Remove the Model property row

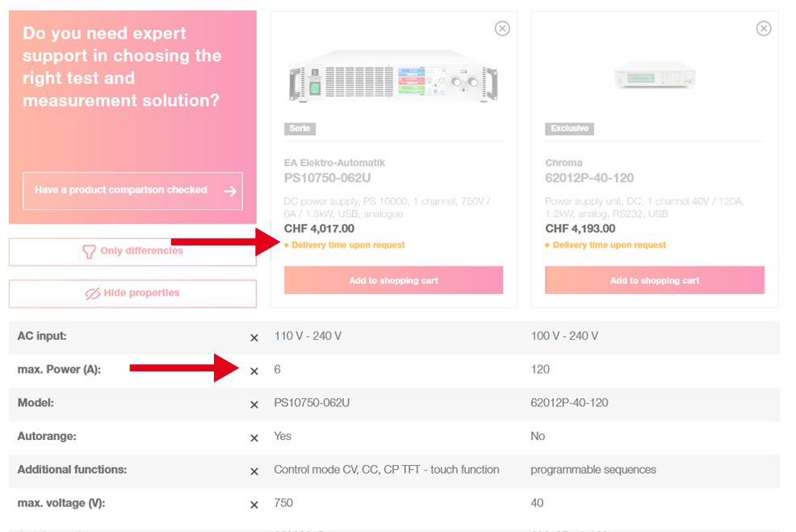coord(254,404)
